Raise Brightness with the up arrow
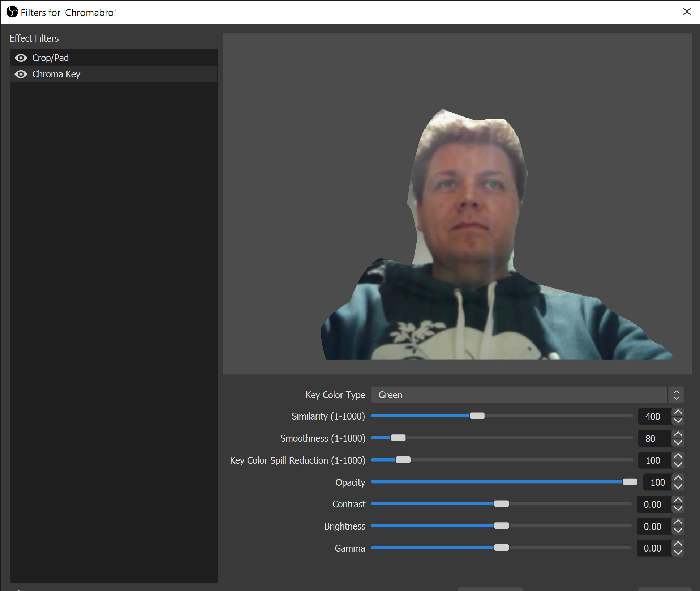Screen dimensions: 700x591 [678, 522]
